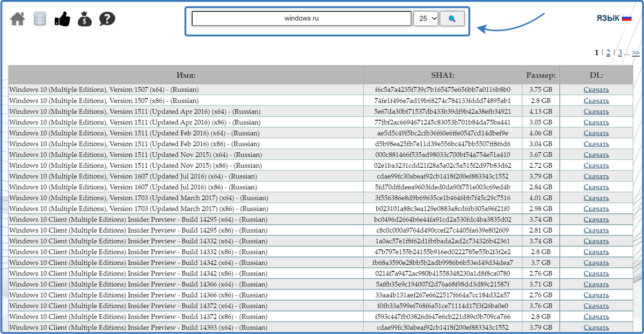Download Version 1703 Updated March 2017 (x64)
This screenshot has width=644, height=334.
tap(596, 198)
